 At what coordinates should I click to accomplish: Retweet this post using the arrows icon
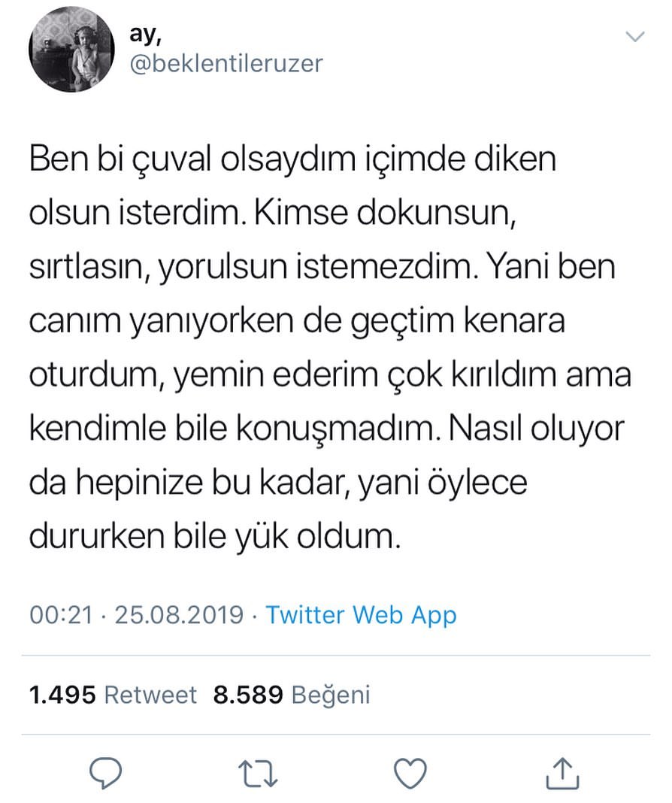point(259,773)
